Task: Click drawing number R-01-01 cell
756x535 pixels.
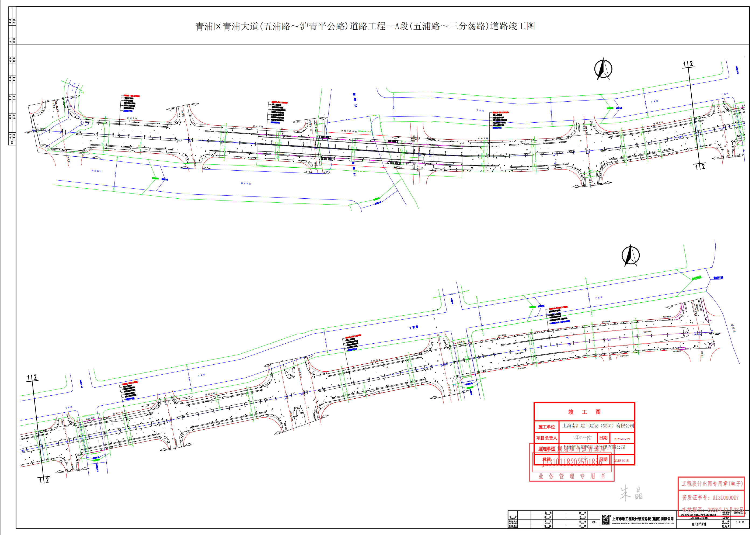Action: 740,522
